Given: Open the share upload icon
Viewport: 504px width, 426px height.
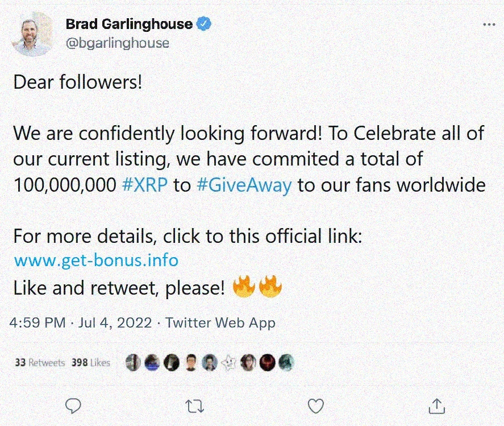Looking at the screenshot, I should (x=437, y=406).
